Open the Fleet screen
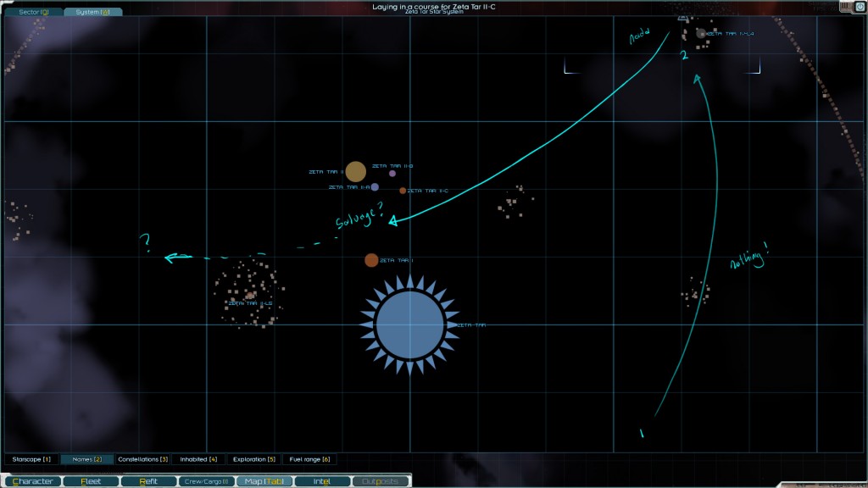This screenshot has width=868, height=488. pos(91,481)
